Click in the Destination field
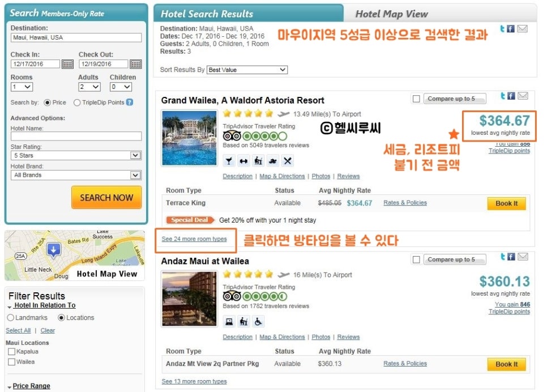The image size is (547, 392). click(76, 38)
